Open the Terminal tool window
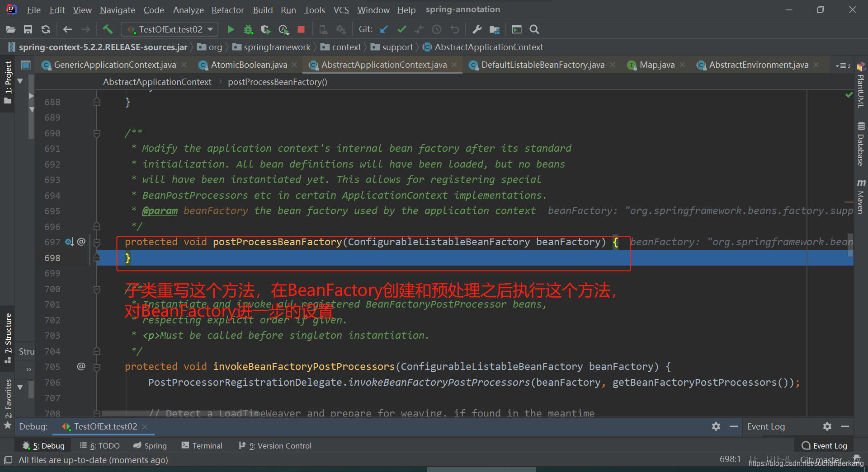 [x=202, y=446]
